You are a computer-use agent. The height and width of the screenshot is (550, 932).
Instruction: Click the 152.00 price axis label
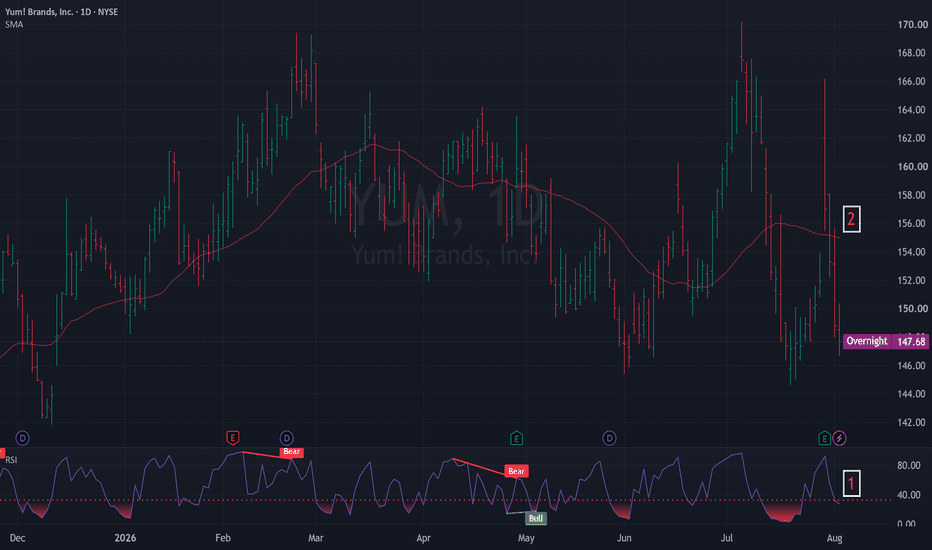(912, 280)
